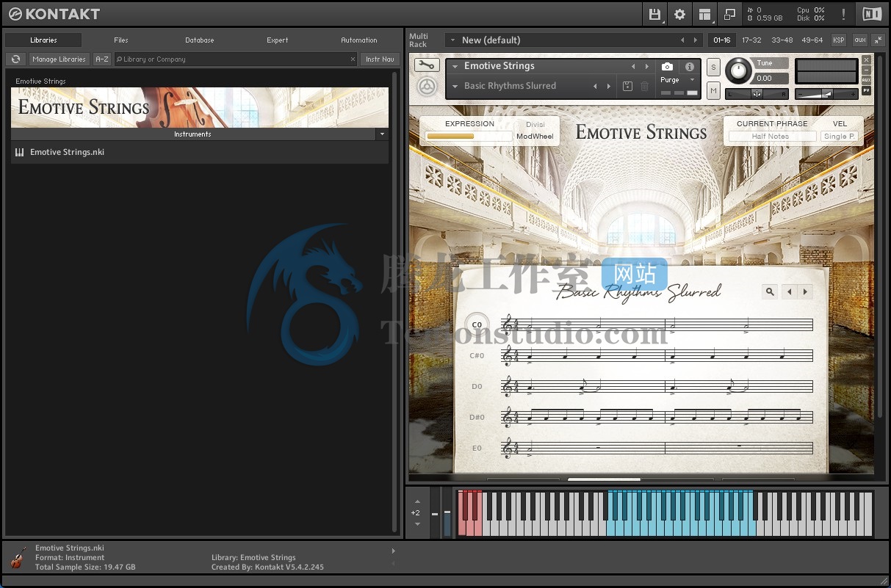Show rack page 17-32
This screenshot has width=891, height=588.
click(x=751, y=40)
